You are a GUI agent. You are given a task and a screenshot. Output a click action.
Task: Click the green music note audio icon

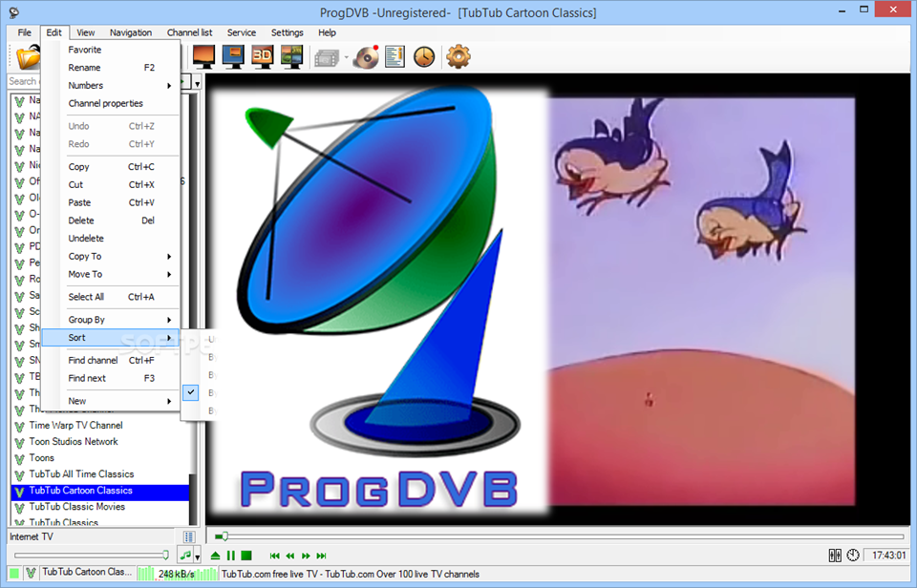click(185, 555)
